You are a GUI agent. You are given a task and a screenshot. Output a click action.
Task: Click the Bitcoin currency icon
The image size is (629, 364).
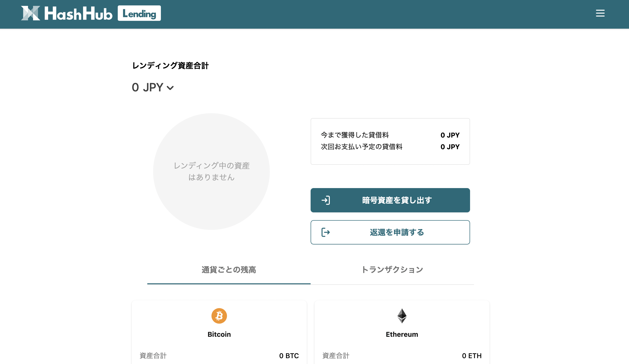pos(219,316)
